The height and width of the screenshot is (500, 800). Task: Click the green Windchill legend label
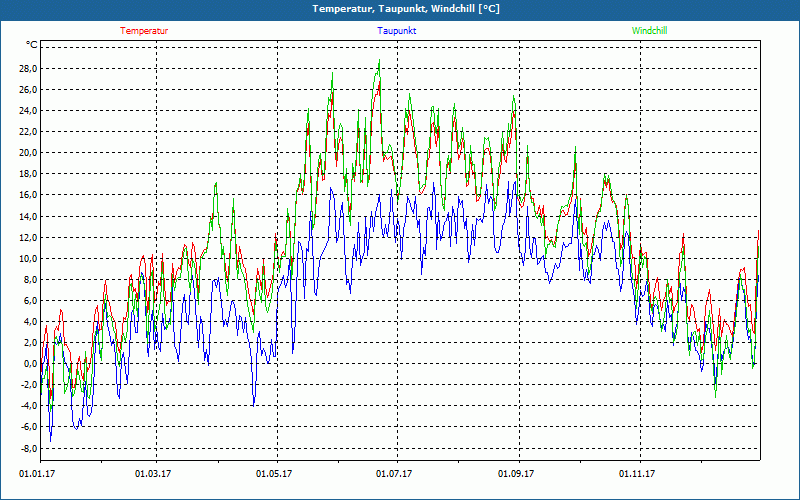coord(649,31)
